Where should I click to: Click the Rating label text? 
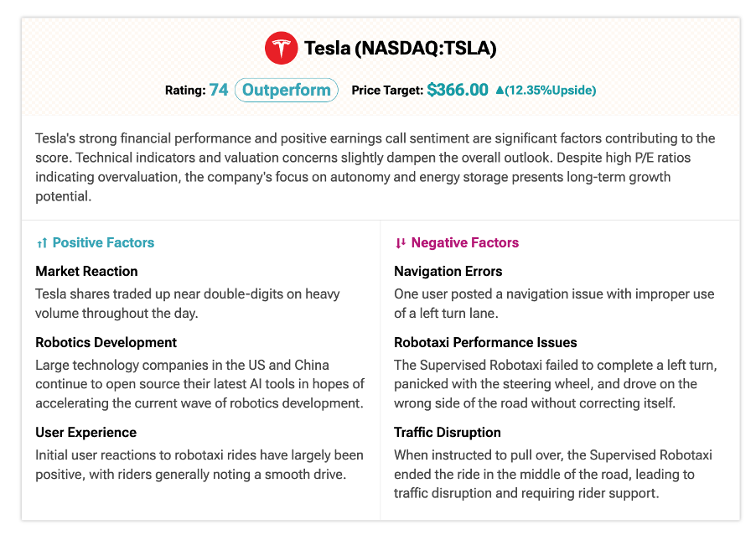(x=185, y=91)
